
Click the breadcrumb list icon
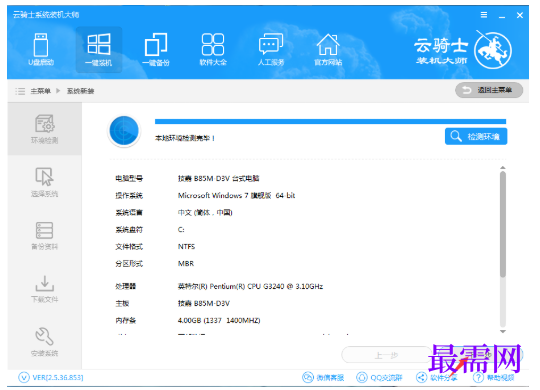[20, 91]
